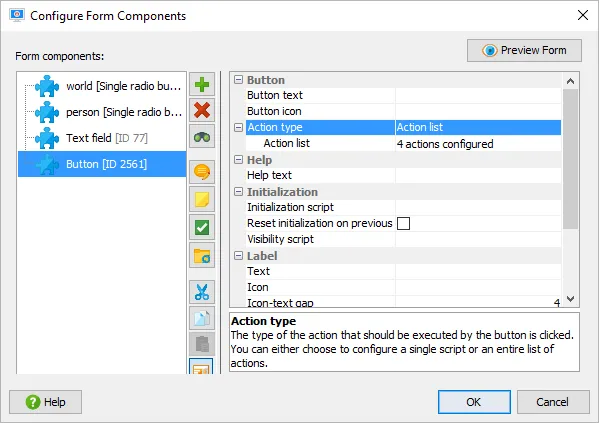Close the Configure Form Components dialog
Screen dimensions: 599x423
coord(583,15)
